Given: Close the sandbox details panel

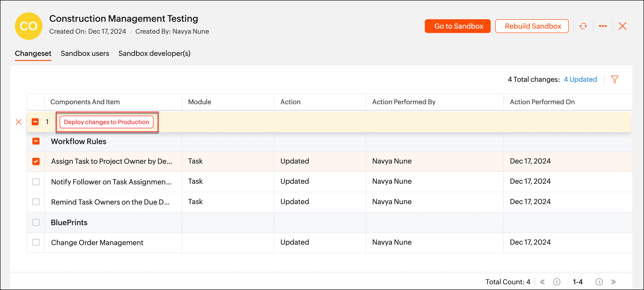Looking at the screenshot, I should tap(622, 26).
